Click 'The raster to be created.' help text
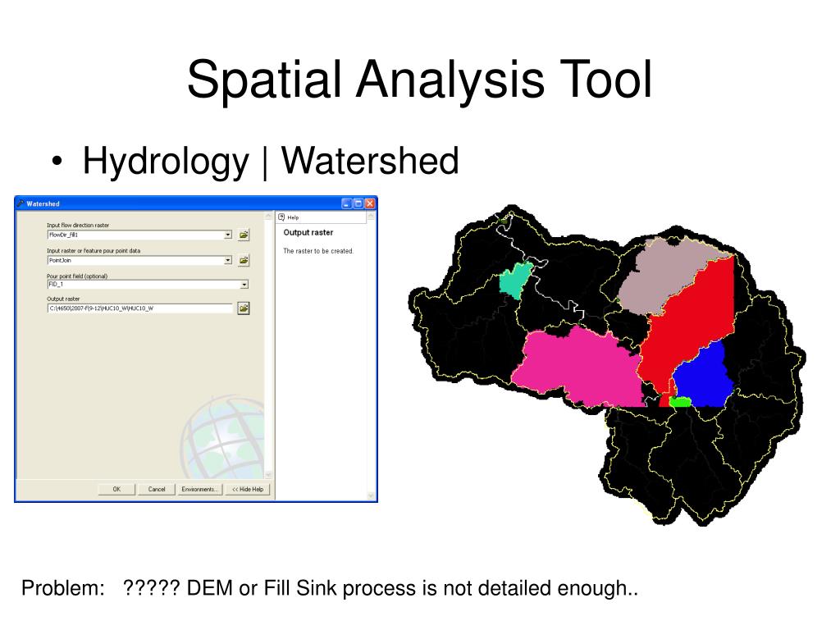This screenshot has height=630, width=840. point(318,251)
